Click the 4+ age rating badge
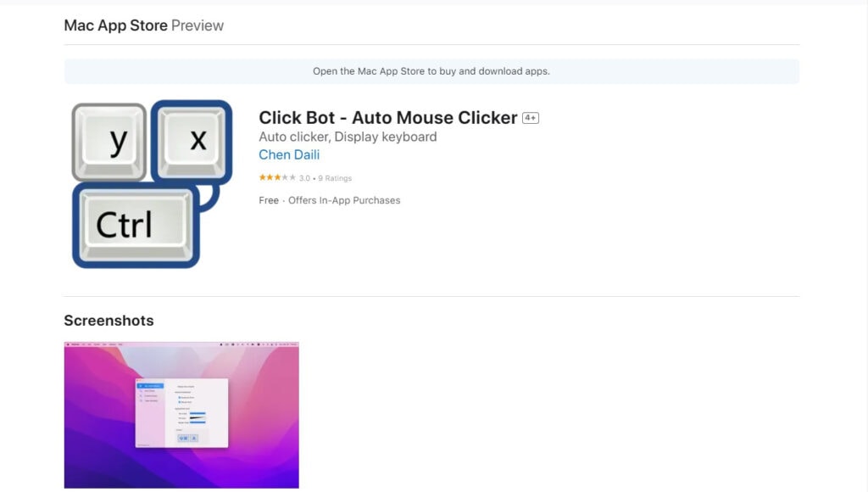This screenshot has height=492, width=868. pyautogui.click(x=531, y=118)
